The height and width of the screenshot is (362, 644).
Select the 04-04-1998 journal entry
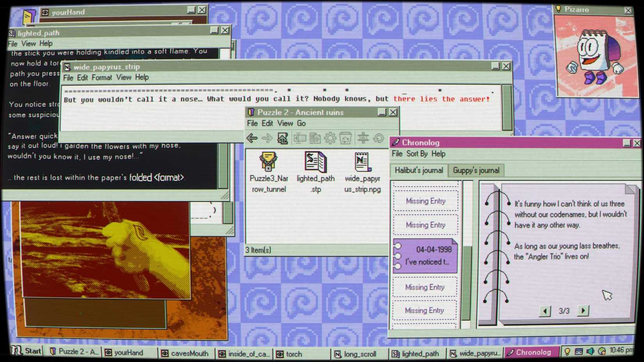[425, 256]
